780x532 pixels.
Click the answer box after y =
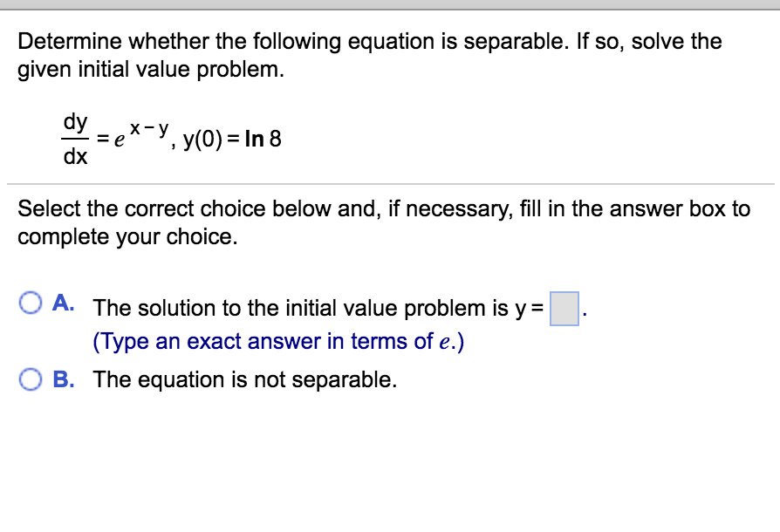[564, 309]
